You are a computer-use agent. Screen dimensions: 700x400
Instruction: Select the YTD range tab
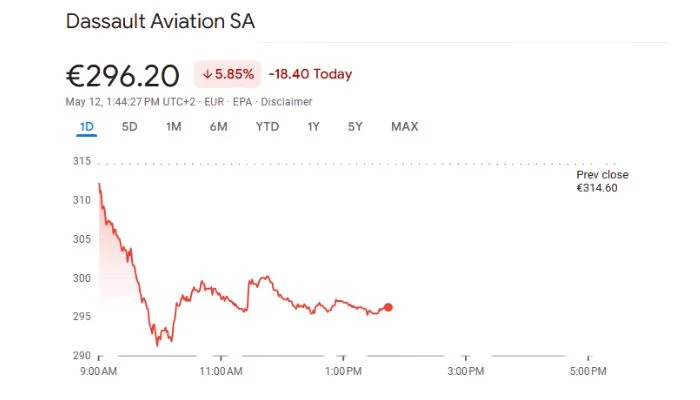267,127
